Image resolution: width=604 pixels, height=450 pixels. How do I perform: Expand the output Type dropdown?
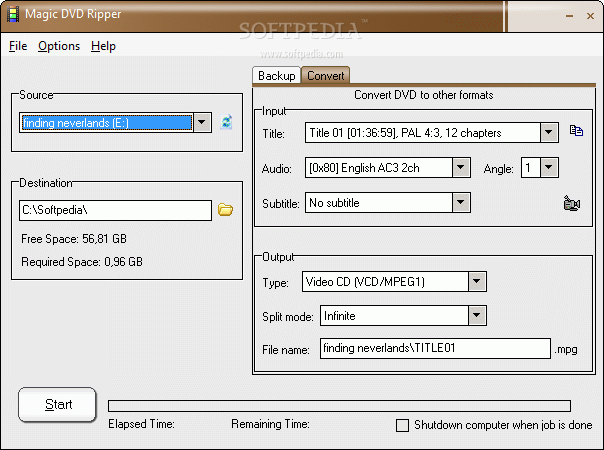click(x=477, y=282)
